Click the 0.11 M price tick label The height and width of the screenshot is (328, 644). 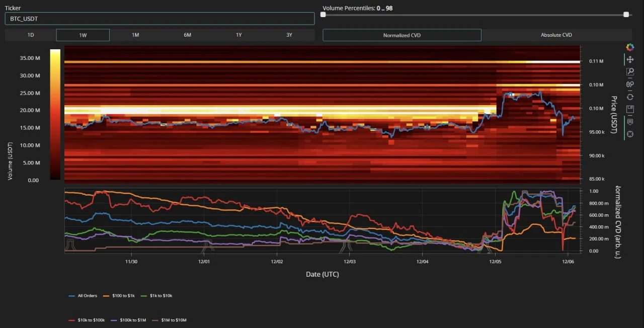click(596, 61)
